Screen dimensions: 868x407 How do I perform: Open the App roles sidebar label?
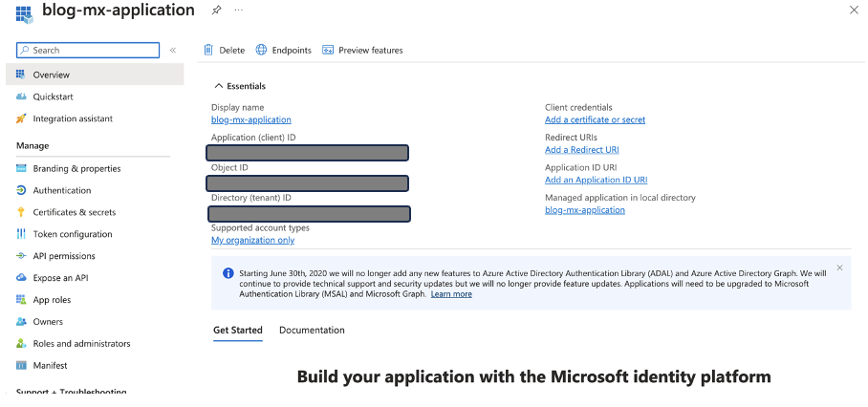coord(52,300)
